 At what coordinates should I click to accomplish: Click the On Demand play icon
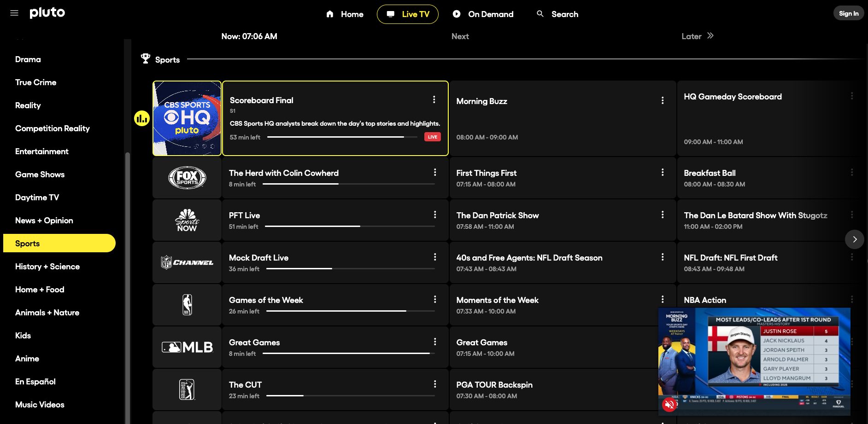[456, 14]
